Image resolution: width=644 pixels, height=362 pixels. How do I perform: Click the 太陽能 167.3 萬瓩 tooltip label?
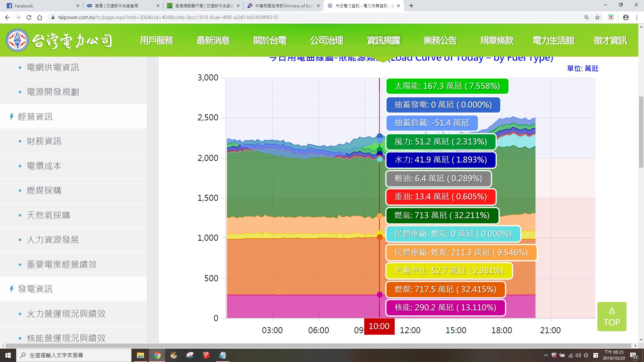[x=447, y=86]
